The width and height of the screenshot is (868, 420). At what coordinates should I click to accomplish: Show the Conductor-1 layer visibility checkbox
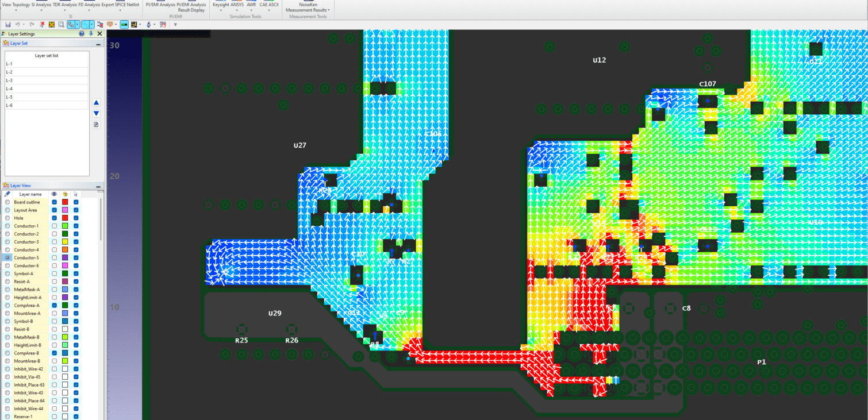54,226
